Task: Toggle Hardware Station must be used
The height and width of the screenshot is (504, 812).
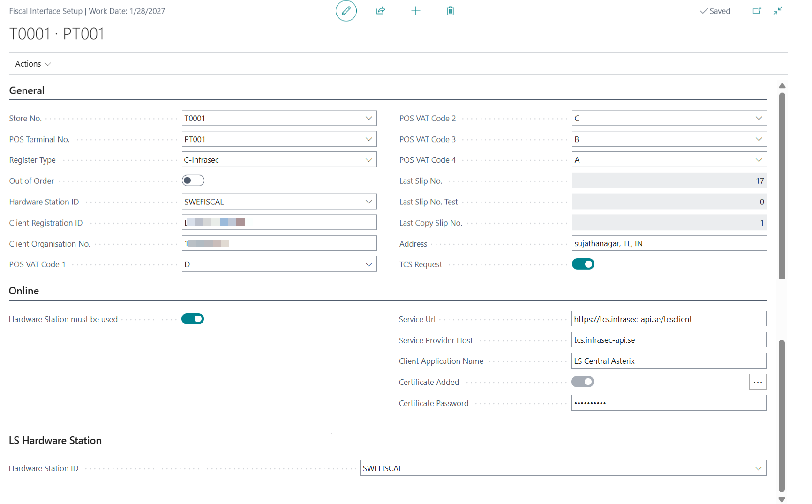Action: [x=193, y=319]
